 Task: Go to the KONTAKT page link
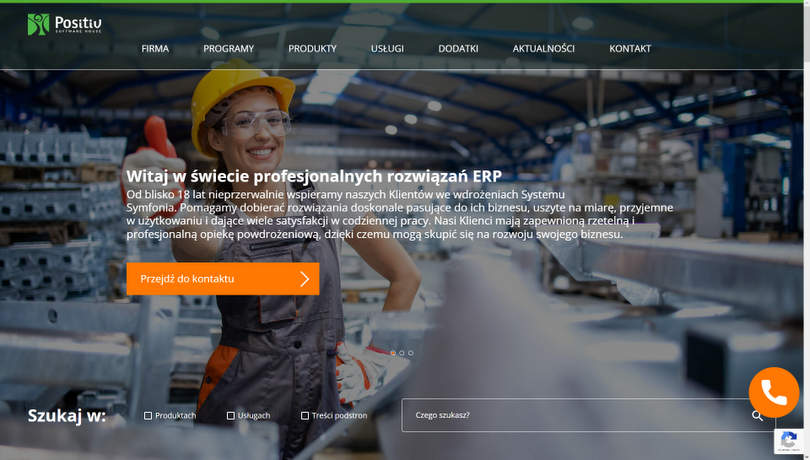[x=630, y=49]
